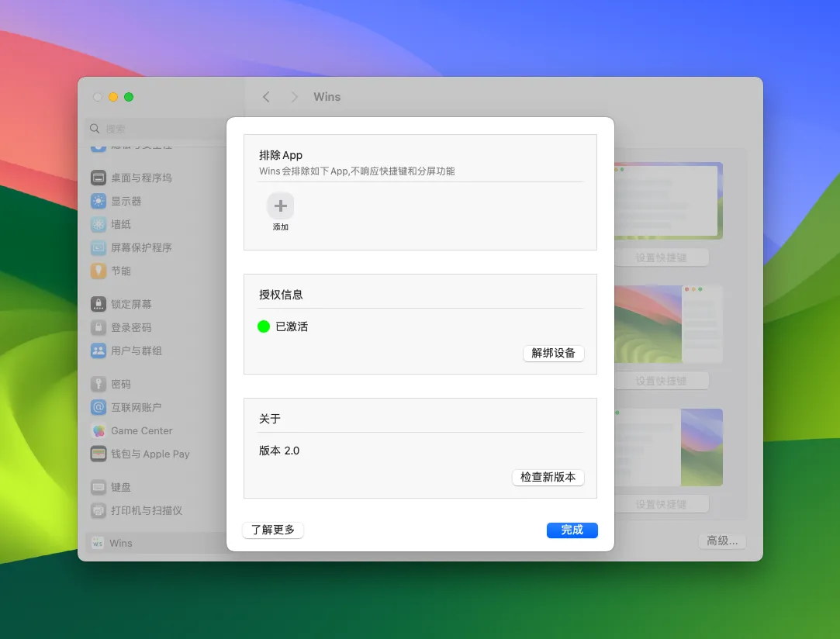Select the 显示器 icon in the sidebar

coord(99,201)
